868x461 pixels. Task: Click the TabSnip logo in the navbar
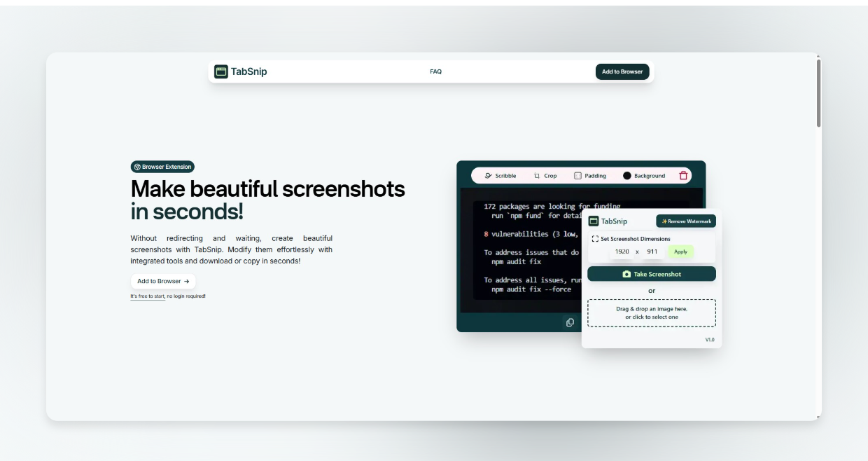point(241,71)
